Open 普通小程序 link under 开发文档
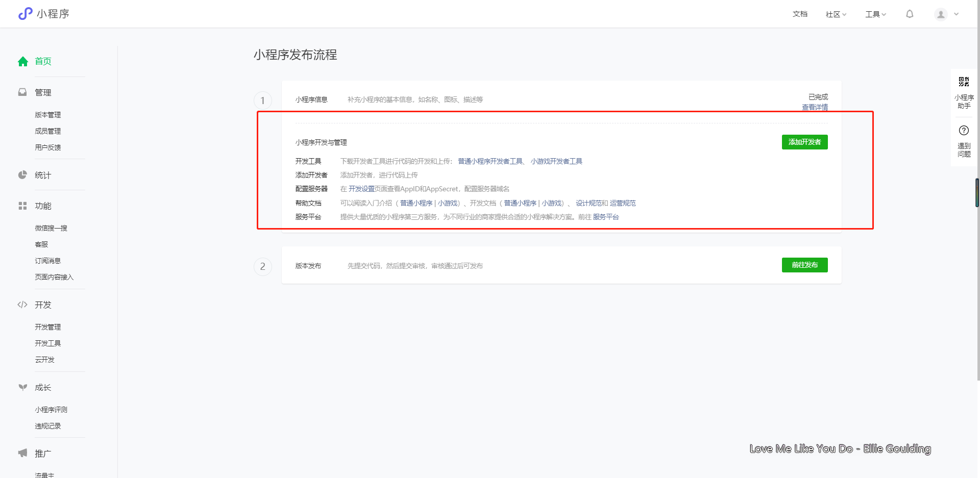The image size is (980, 478). 520,203
